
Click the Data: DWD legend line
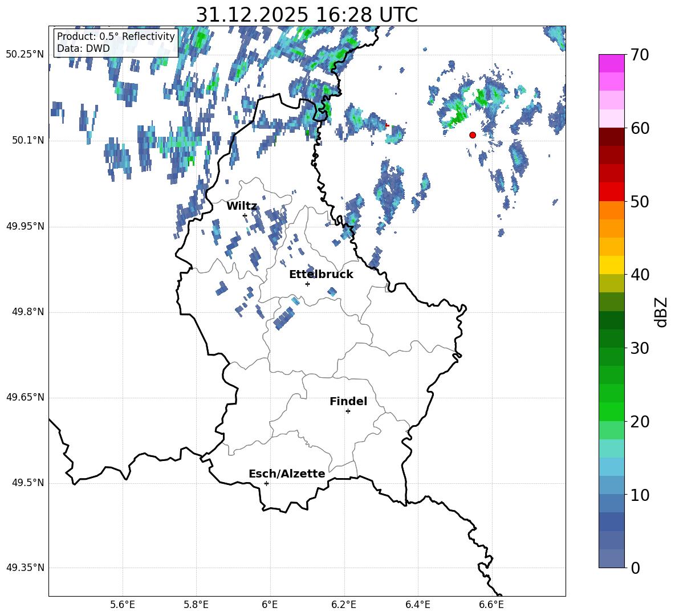click(83, 48)
